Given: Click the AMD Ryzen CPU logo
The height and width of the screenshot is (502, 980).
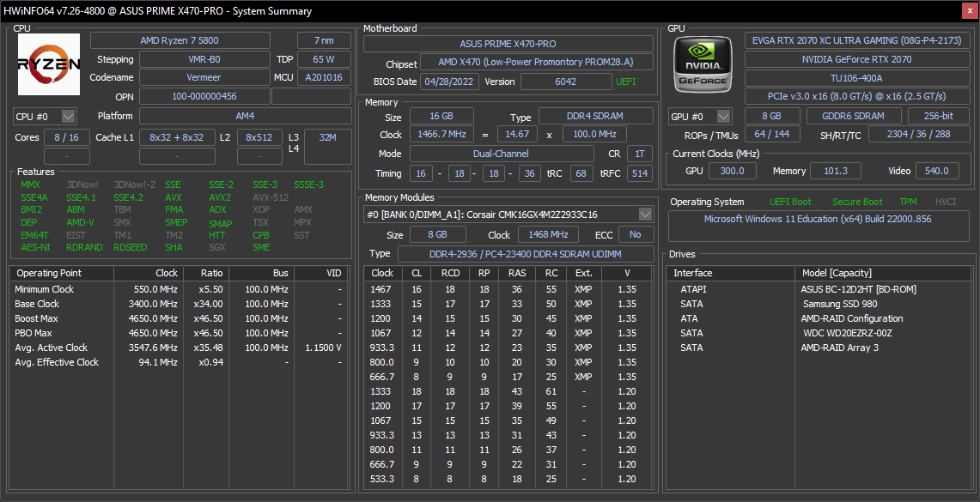Looking at the screenshot, I should [49, 64].
